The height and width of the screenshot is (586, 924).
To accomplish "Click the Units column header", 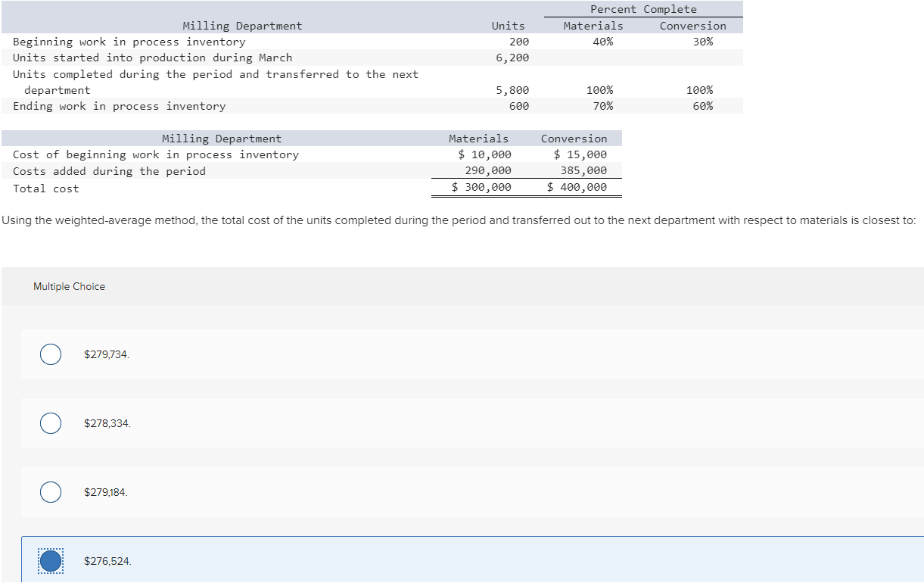I will 508,25.
